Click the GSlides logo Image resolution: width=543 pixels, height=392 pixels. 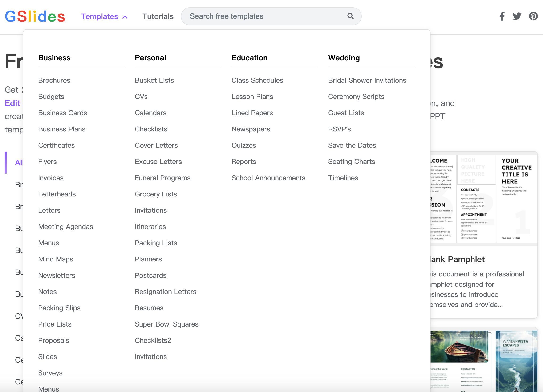pos(35,16)
